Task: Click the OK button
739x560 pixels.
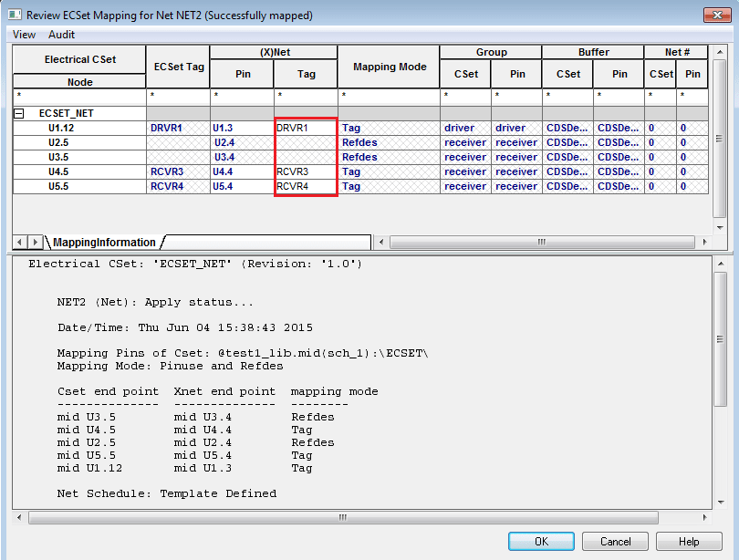Action: (541, 541)
